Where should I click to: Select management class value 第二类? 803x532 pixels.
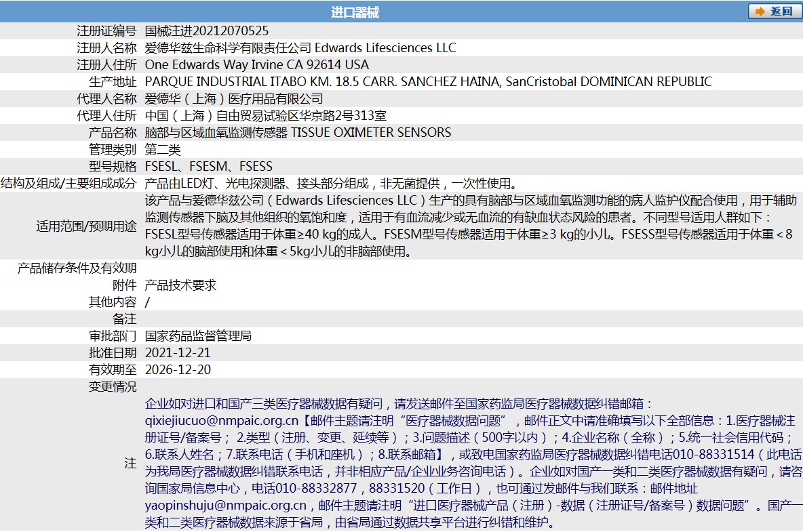(163, 149)
